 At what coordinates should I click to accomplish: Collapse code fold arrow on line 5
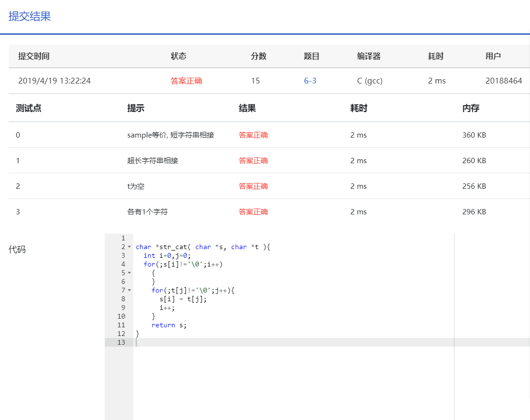129,273
